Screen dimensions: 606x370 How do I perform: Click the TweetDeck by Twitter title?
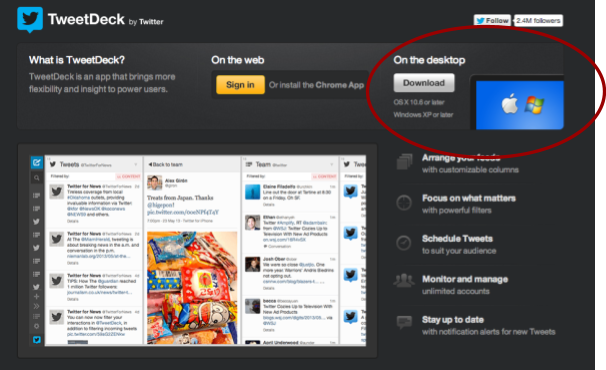coord(106,19)
